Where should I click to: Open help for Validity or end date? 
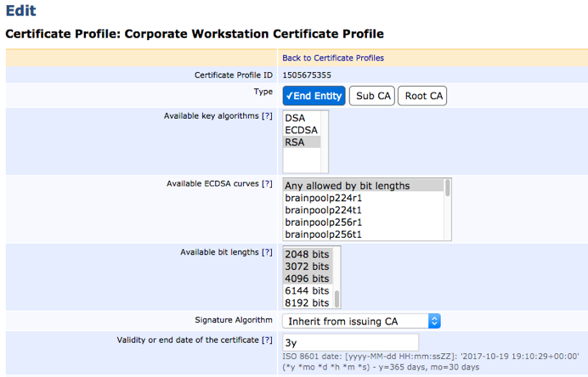(x=267, y=340)
